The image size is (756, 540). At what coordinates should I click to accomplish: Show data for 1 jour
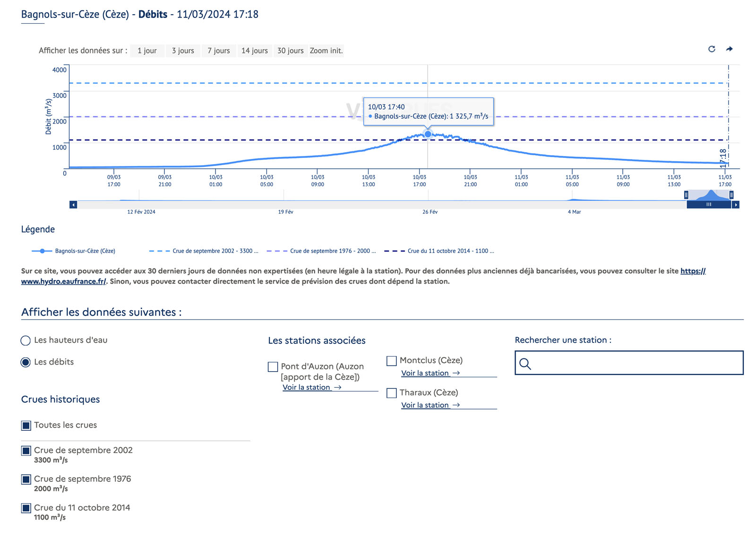click(147, 51)
